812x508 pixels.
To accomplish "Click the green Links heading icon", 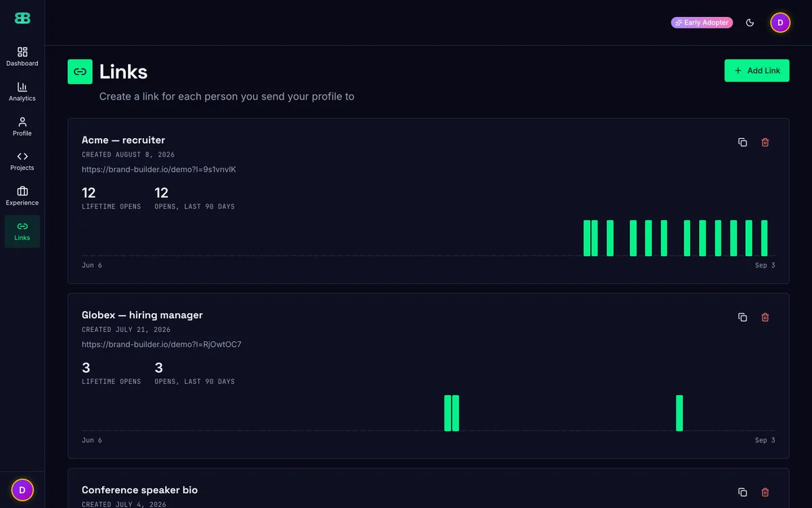I will (80, 71).
